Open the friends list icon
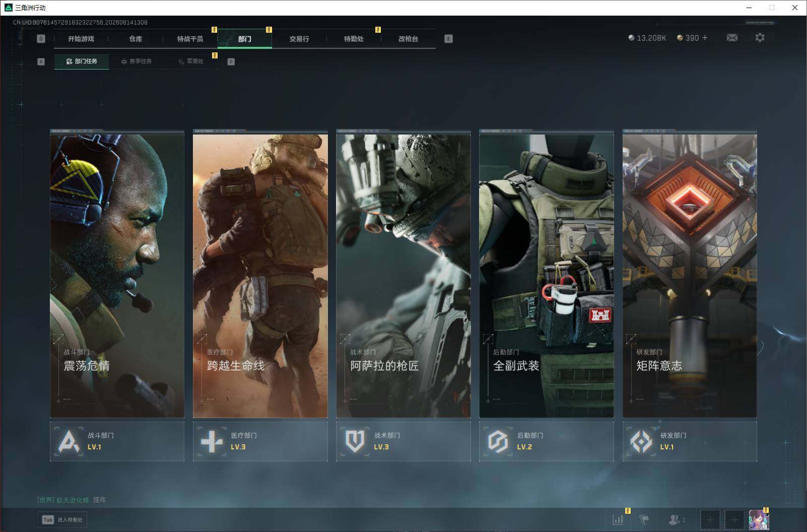 (x=677, y=519)
